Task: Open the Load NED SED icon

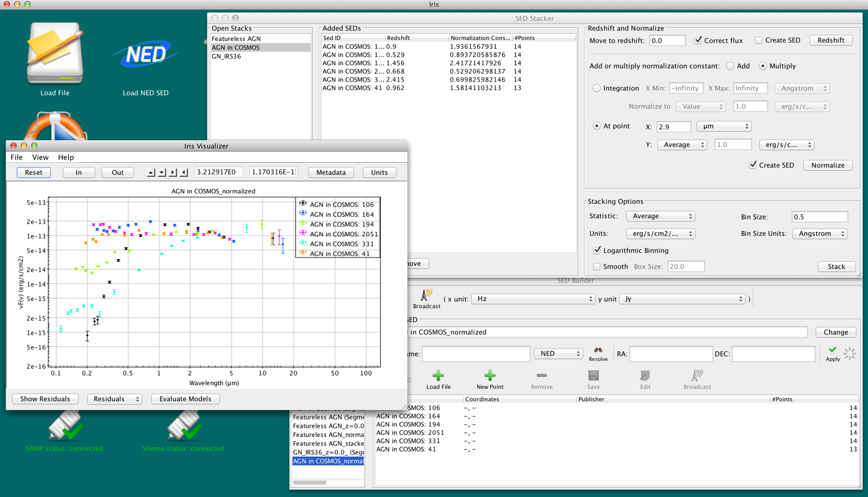Action: point(145,55)
